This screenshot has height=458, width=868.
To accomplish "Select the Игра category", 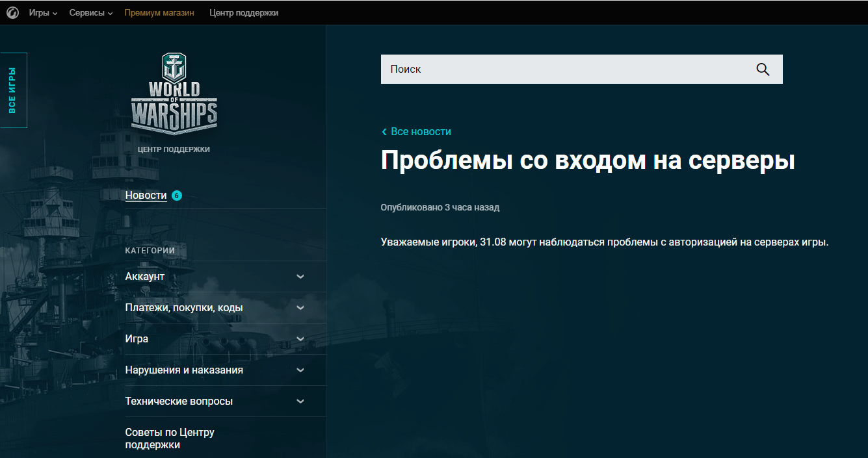I will [137, 339].
